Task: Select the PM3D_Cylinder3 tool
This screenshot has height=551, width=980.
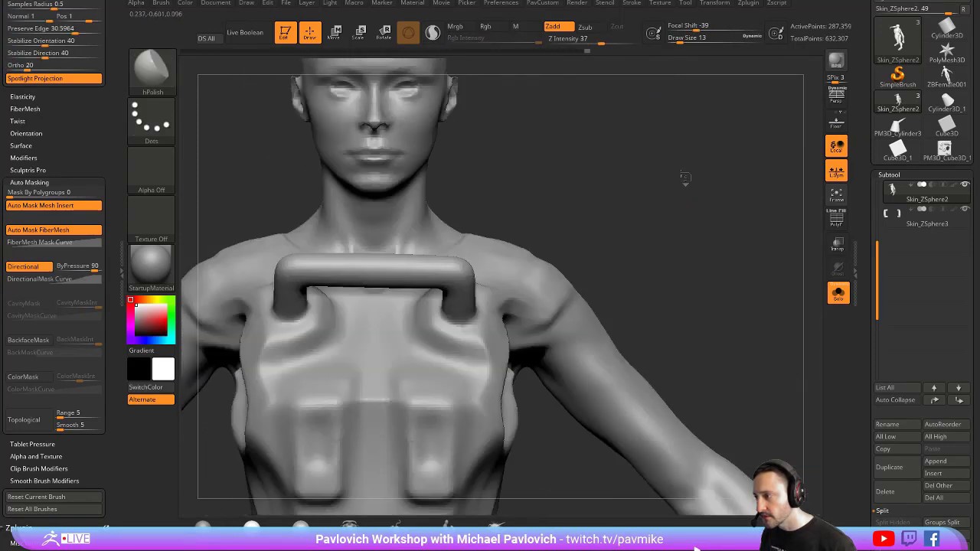Action: coord(897,126)
